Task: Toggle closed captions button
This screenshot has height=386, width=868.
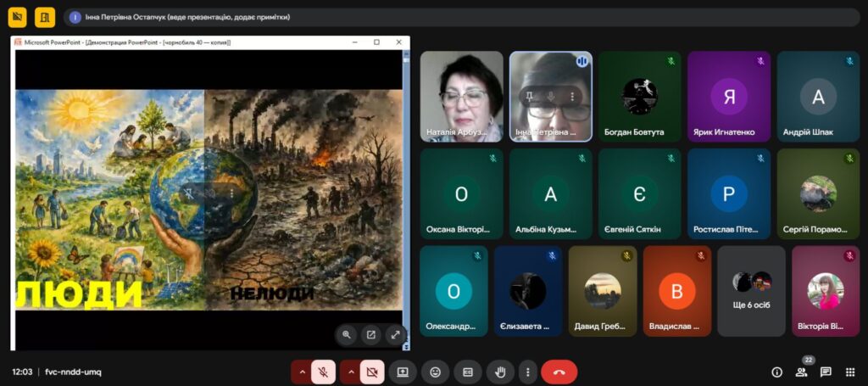Action: click(467, 372)
